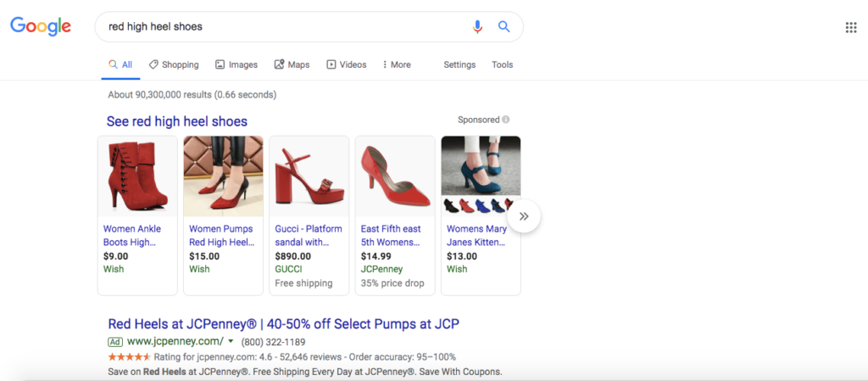Open the More search categories menu
The image size is (868, 381).
click(397, 64)
